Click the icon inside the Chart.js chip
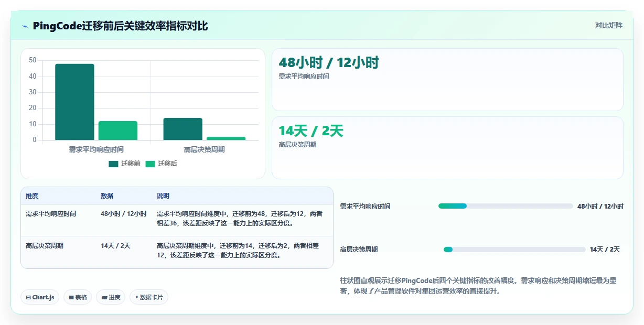 (x=28, y=297)
